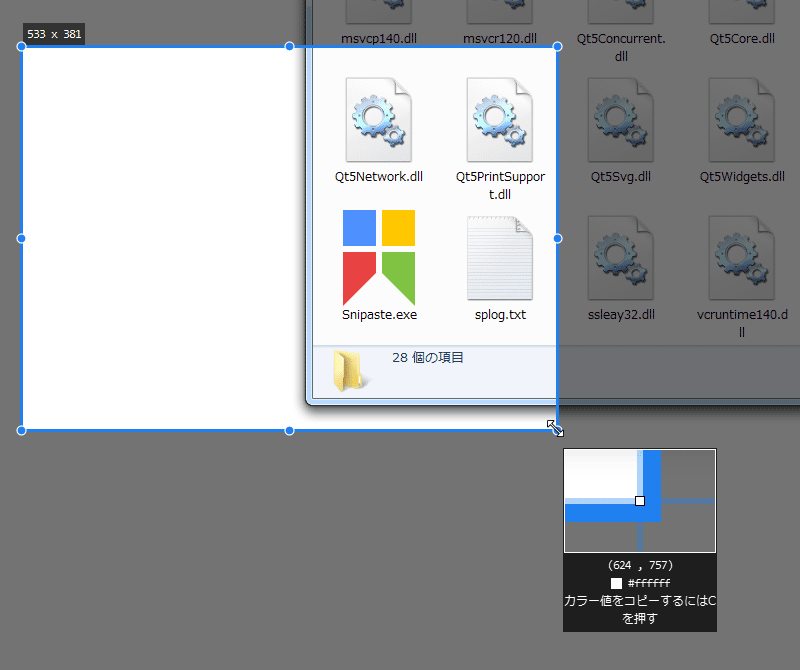
Task: Click the left-middle selection resize handle
Action: click(x=21, y=238)
